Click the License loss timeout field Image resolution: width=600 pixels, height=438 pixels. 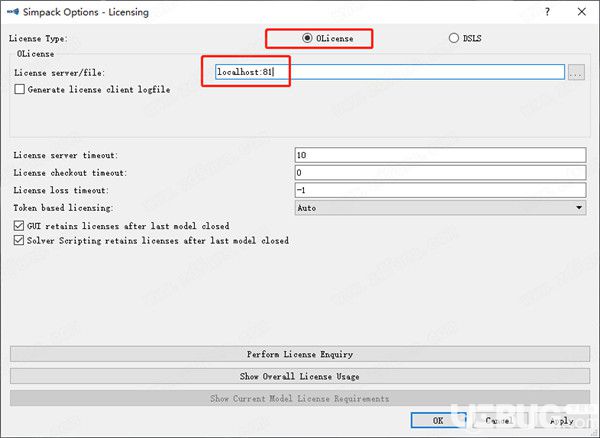tap(440, 190)
